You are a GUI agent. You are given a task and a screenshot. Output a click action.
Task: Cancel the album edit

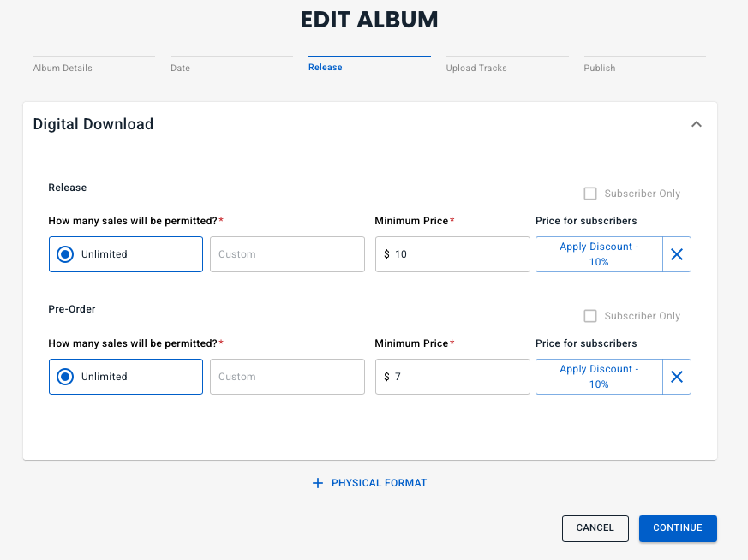[595, 528]
